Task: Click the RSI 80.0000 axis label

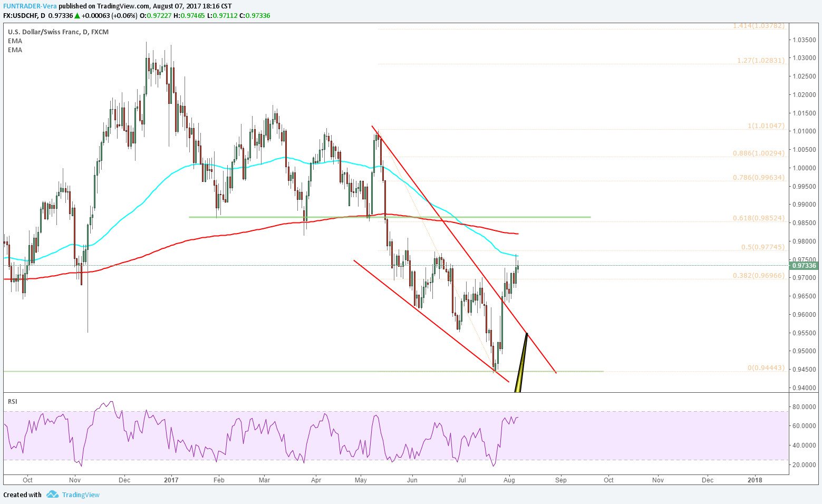Action: 804,406
